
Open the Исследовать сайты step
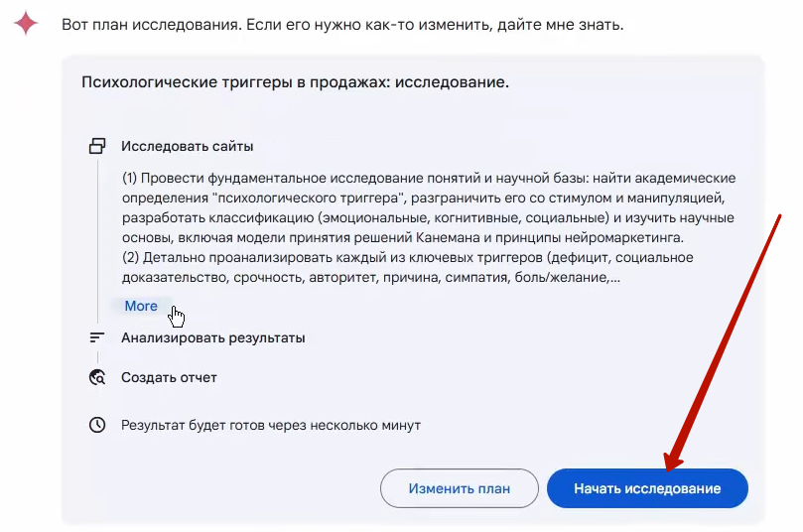[x=188, y=147]
